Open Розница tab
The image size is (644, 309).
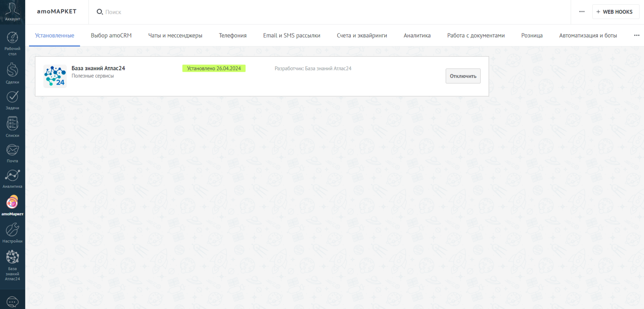coord(532,35)
